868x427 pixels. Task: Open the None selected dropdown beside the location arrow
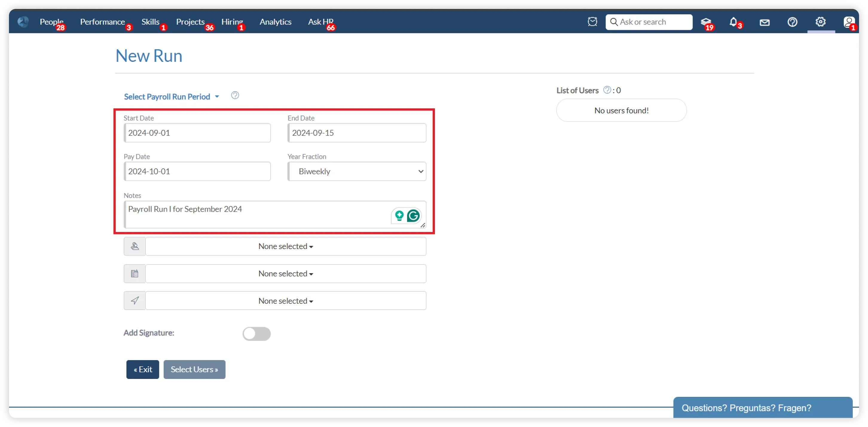coord(285,301)
